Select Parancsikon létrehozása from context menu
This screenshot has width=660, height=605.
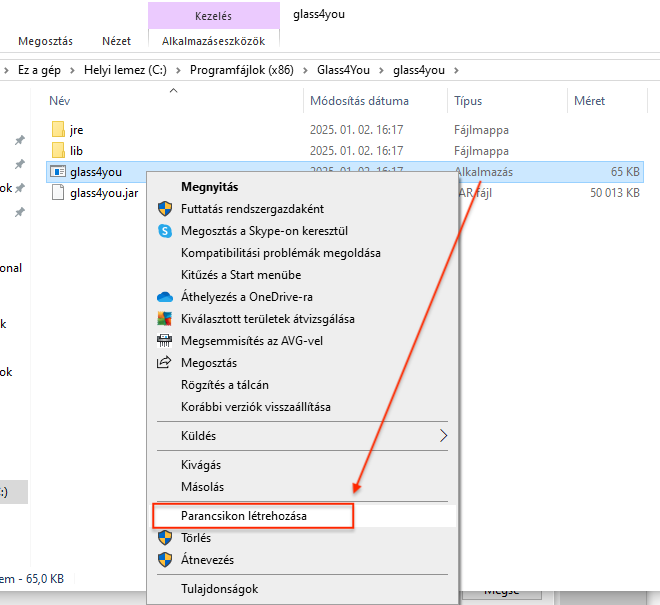[243, 516]
